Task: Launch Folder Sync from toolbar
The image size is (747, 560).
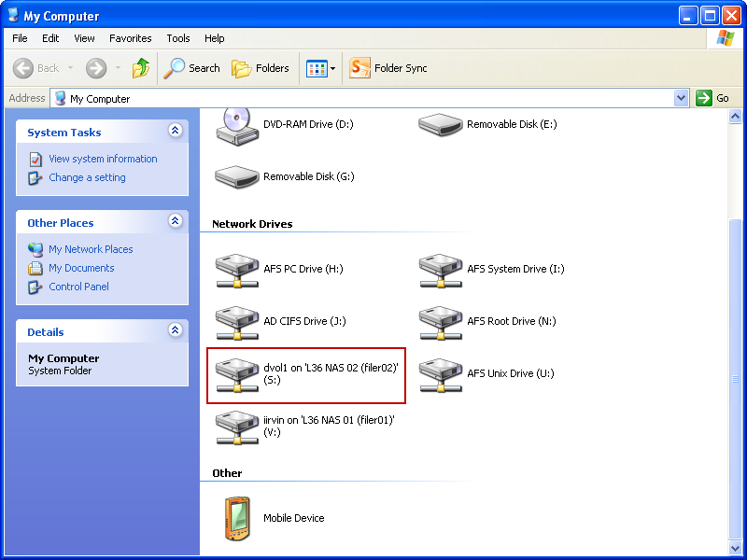Action: [388, 68]
